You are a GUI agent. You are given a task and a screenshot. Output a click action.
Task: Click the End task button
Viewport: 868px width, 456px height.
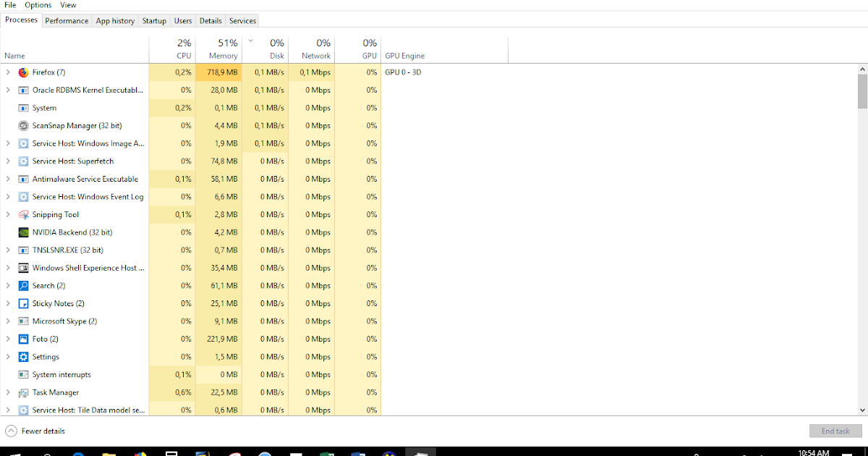coord(835,431)
